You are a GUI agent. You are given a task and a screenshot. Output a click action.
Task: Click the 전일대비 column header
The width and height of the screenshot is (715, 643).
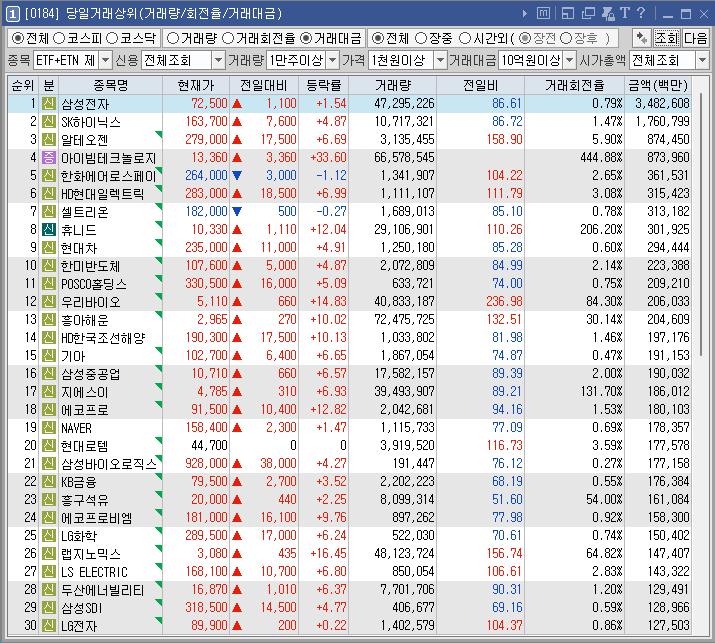point(264,85)
